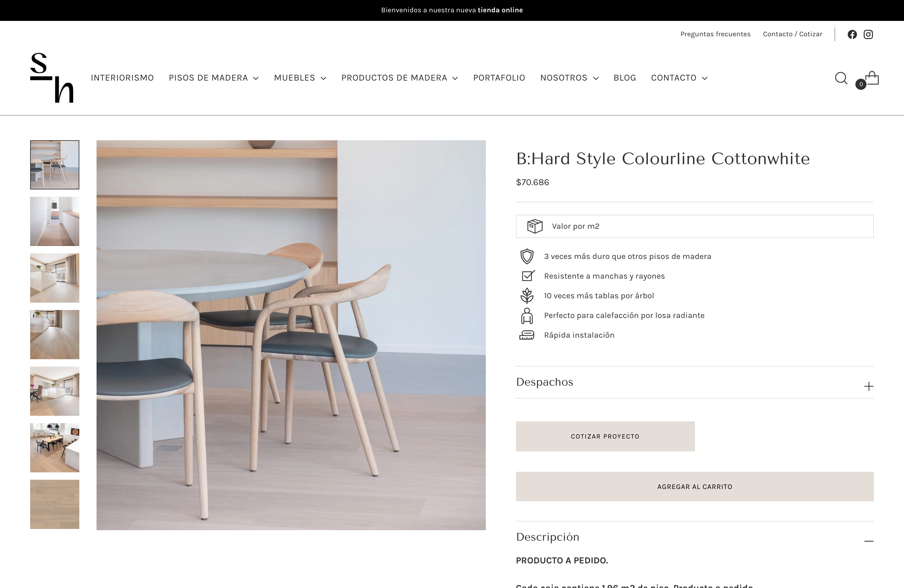Open the Preguntas frecuentes link

click(x=715, y=34)
